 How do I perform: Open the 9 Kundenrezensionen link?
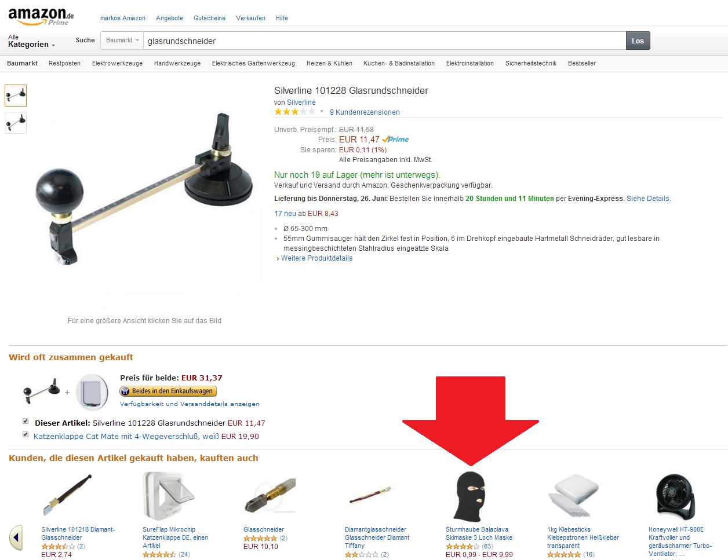click(365, 112)
